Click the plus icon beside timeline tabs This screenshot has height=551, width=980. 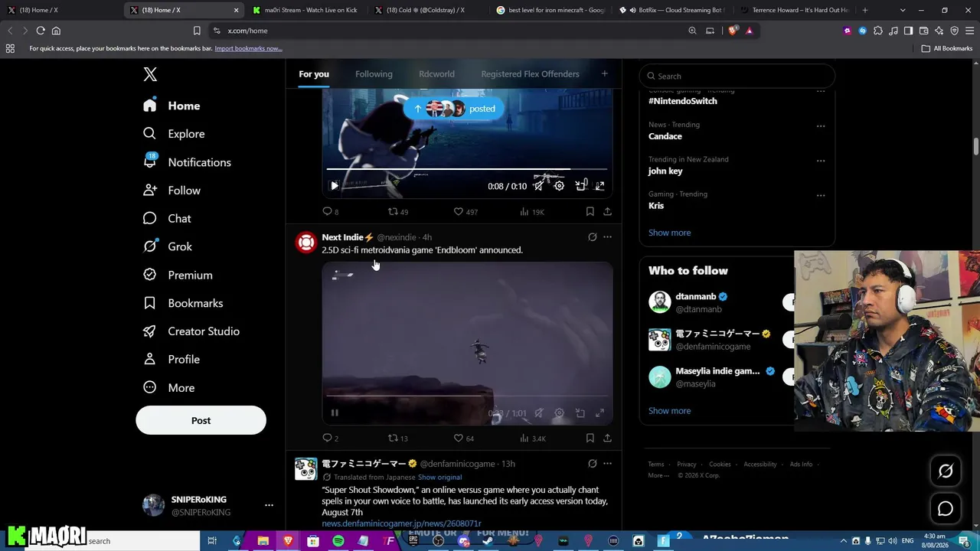click(604, 73)
